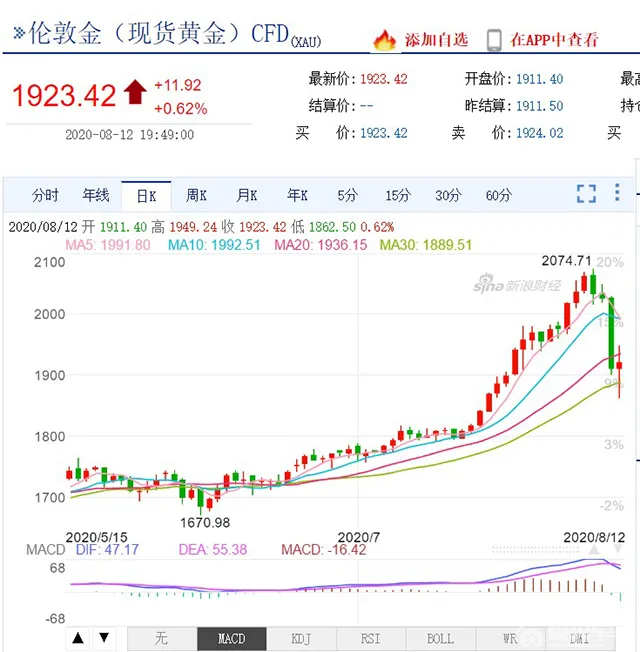
Task: Click the chart high label 2074.71
Action: [x=566, y=261]
